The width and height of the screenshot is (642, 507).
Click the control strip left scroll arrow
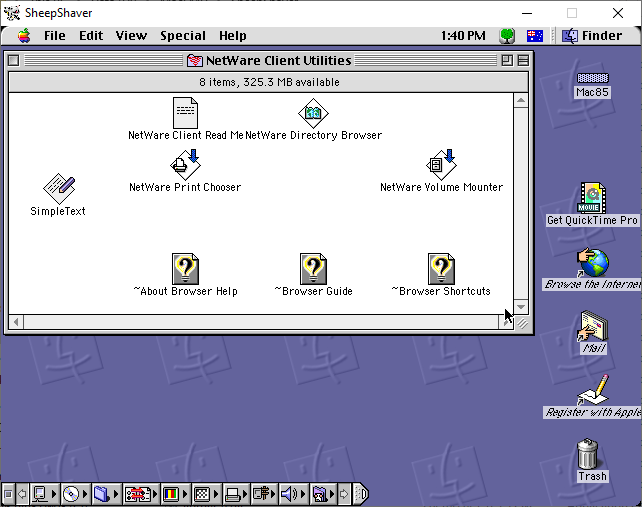tap(22, 494)
